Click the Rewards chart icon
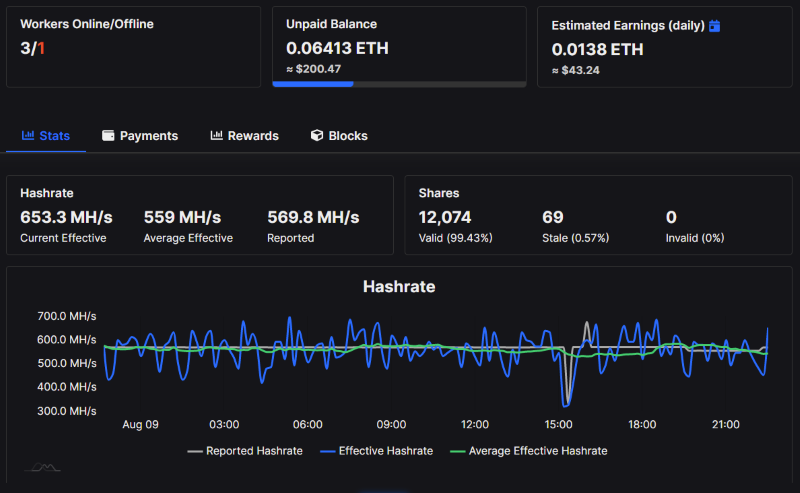The height and width of the screenshot is (493, 800). point(216,135)
